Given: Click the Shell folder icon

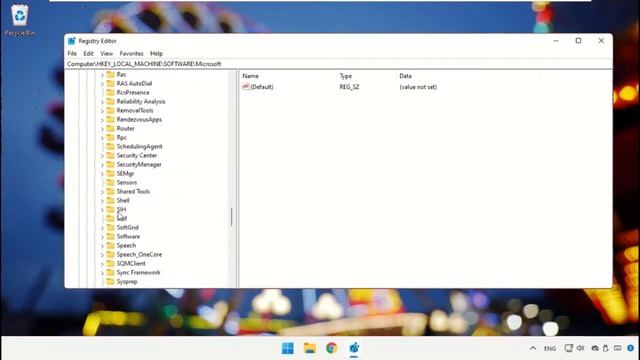Looking at the screenshot, I should tap(110, 200).
